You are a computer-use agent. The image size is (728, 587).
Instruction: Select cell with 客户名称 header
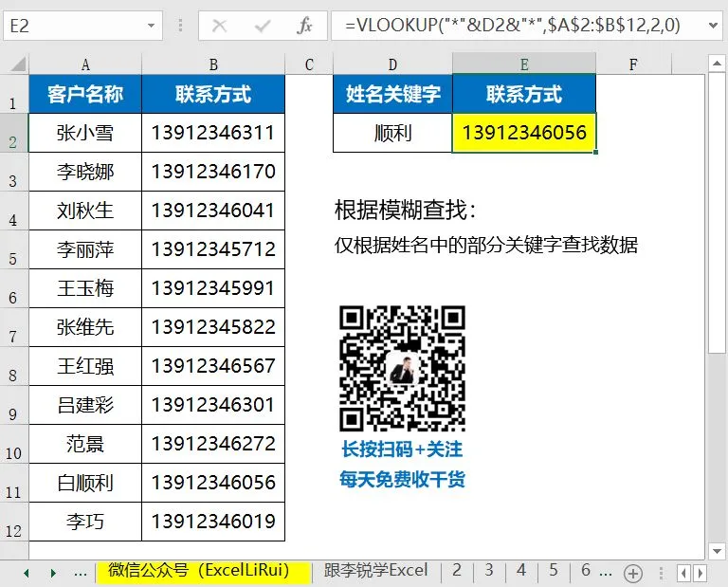click(x=85, y=94)
